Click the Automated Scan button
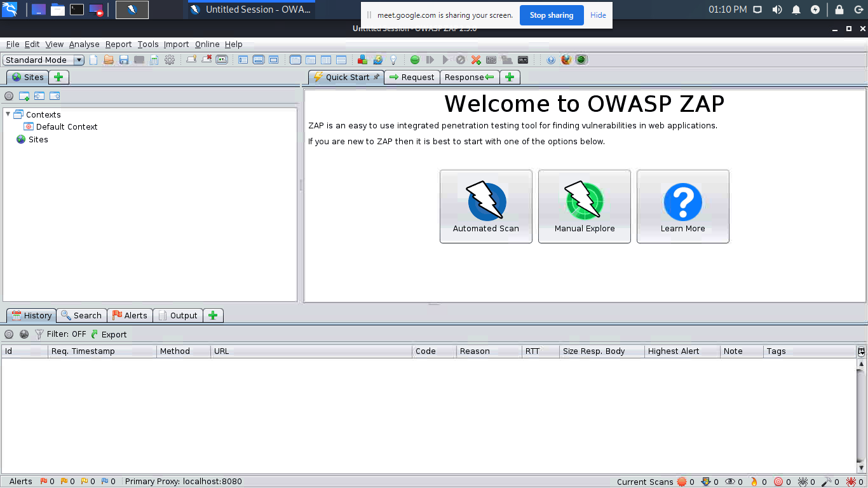Image resolution: width=868 pixels, height=488 pixels. [x=485, y=207]
